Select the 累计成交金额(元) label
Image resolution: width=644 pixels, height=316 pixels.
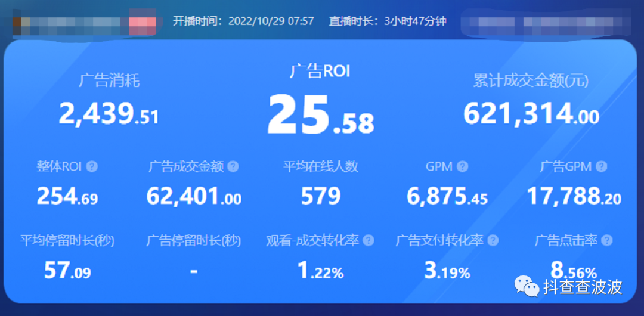click(531, 81)
